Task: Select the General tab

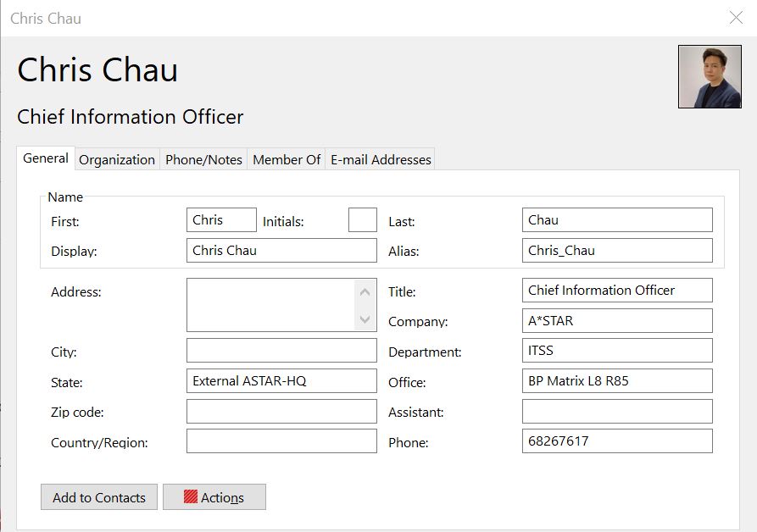Action: point(46,158)
